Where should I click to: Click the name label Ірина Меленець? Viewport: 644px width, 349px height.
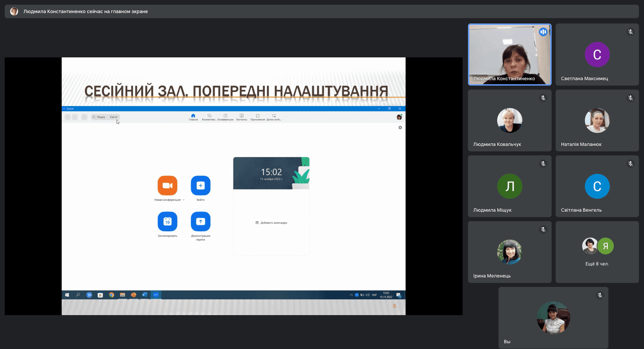point(492,276)
